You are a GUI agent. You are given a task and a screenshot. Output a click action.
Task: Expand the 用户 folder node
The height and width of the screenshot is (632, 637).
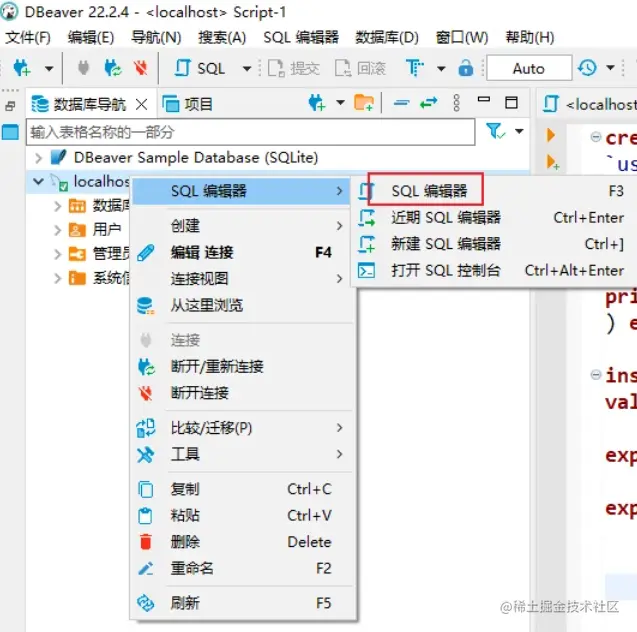pyautogui.click(x=58, y=230)
